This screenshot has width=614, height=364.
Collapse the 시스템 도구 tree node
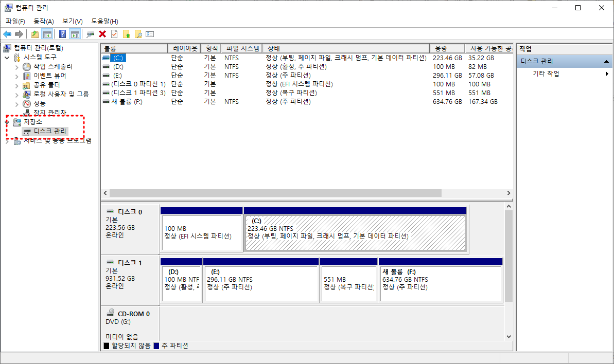(7, 58)
